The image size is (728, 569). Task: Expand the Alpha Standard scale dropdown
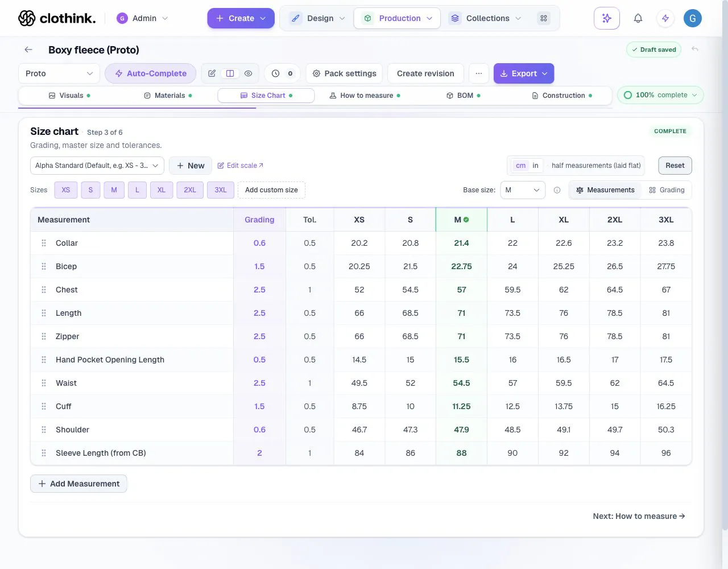coord(97,166)
